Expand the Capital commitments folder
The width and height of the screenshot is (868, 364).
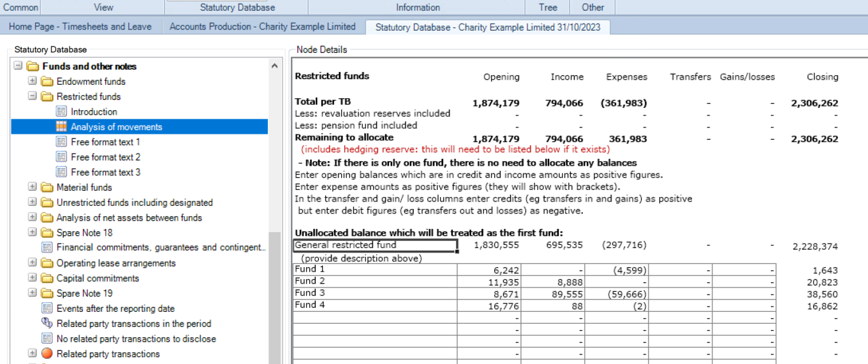point(32,278)
